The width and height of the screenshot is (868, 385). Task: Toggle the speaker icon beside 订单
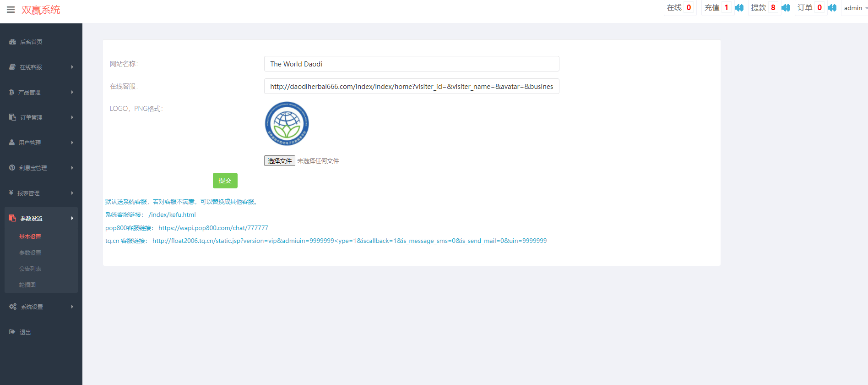coord(832,8)
